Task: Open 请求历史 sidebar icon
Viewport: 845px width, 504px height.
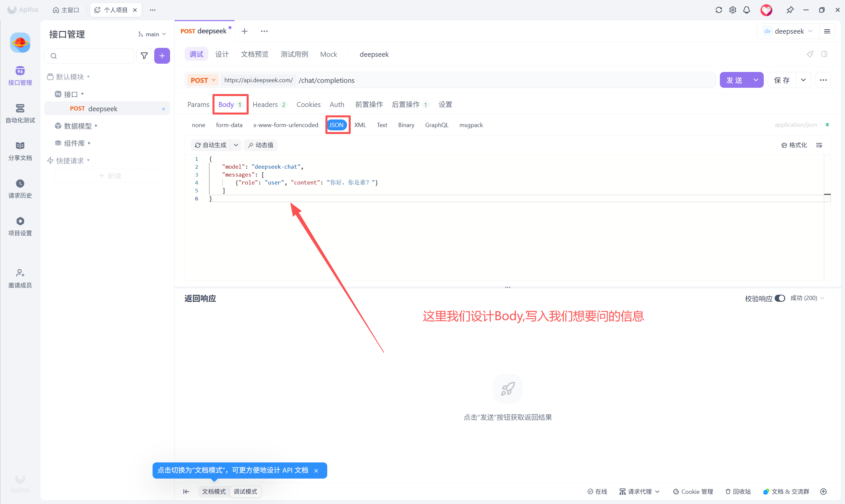Action: pyautogui.click(x=20, y=188)
